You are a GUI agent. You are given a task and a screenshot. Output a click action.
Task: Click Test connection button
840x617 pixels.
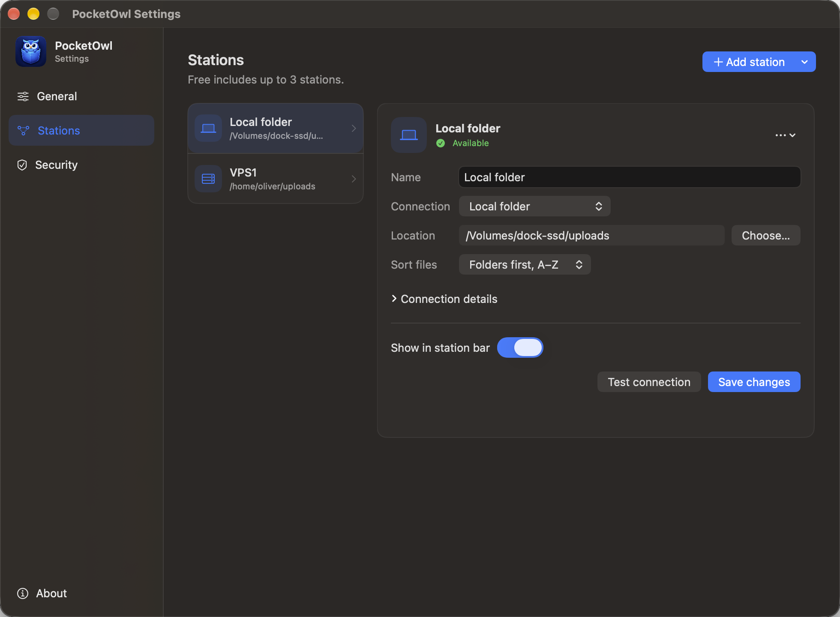649,382
